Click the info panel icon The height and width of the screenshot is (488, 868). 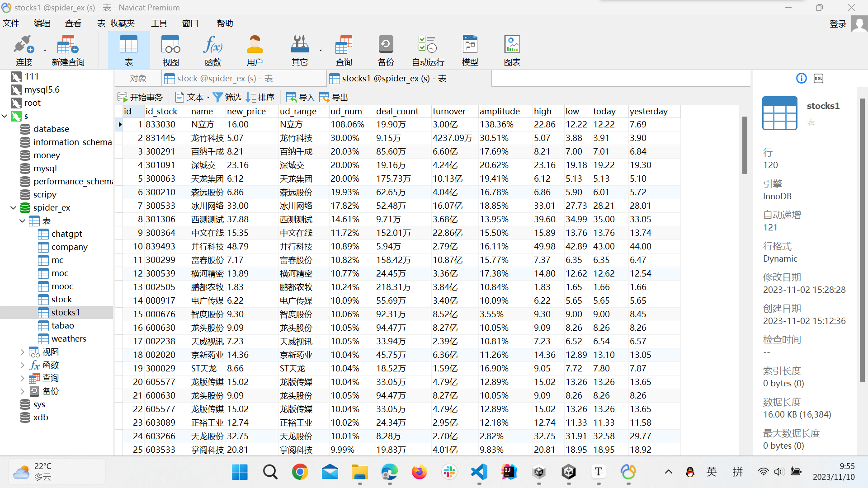pos(801,79)
